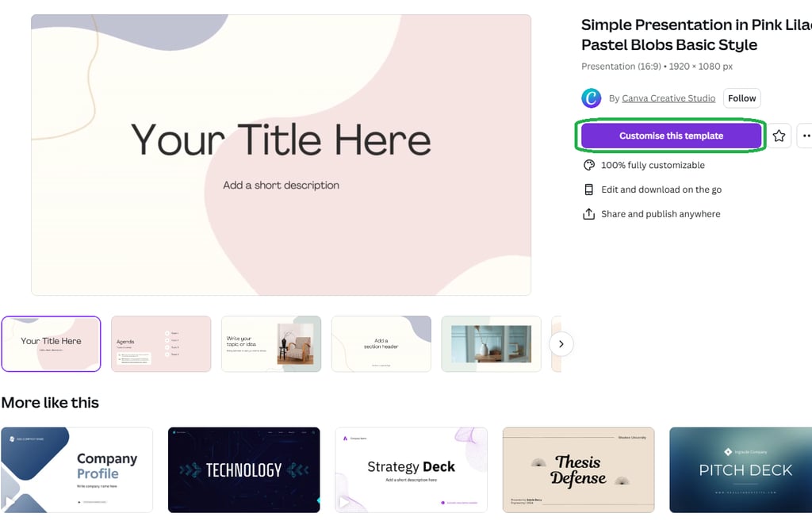Open the Technology template
Viewport: 812px width, 521px height.
click(x=244, y=469)
